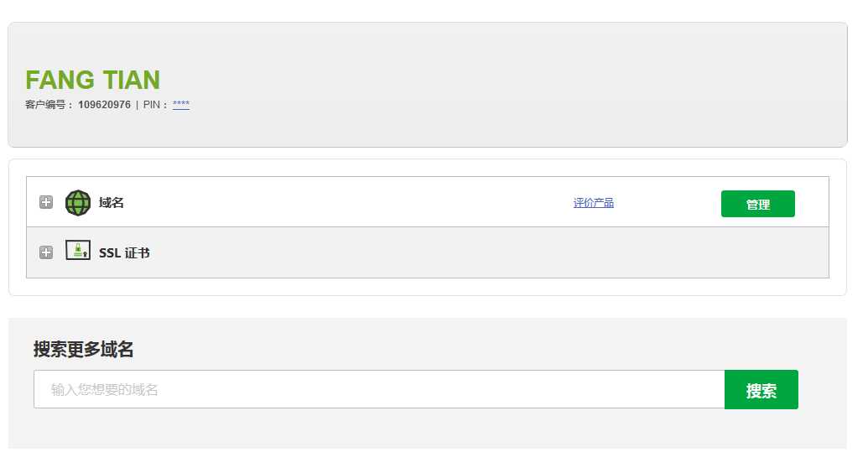The height and width of the screenshot is (473, 868).
Task: Click the customer number 109620976
Action: pyautogui.click(x=104, y=105)
